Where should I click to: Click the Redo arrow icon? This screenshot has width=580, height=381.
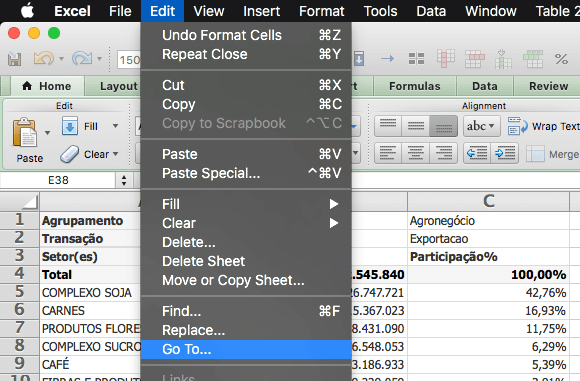[82, 58]
